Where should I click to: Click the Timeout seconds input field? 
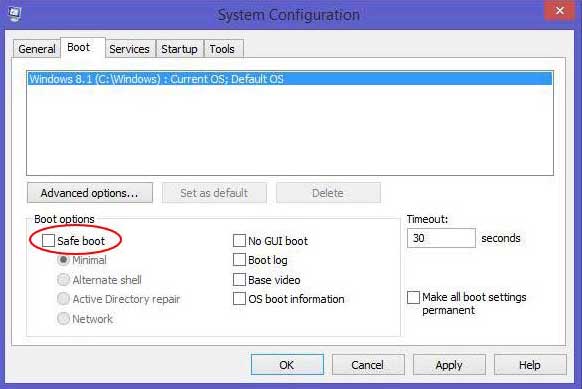441,238
